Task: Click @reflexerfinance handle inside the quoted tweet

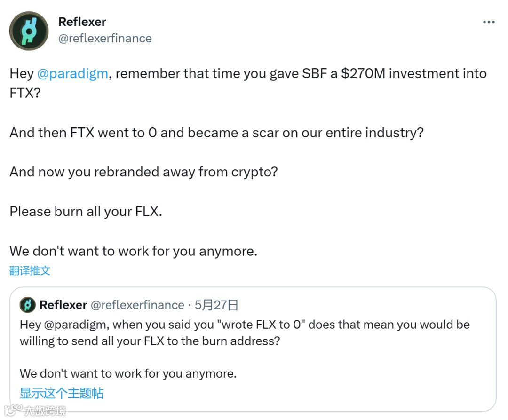Action: (x=137, y=305)
